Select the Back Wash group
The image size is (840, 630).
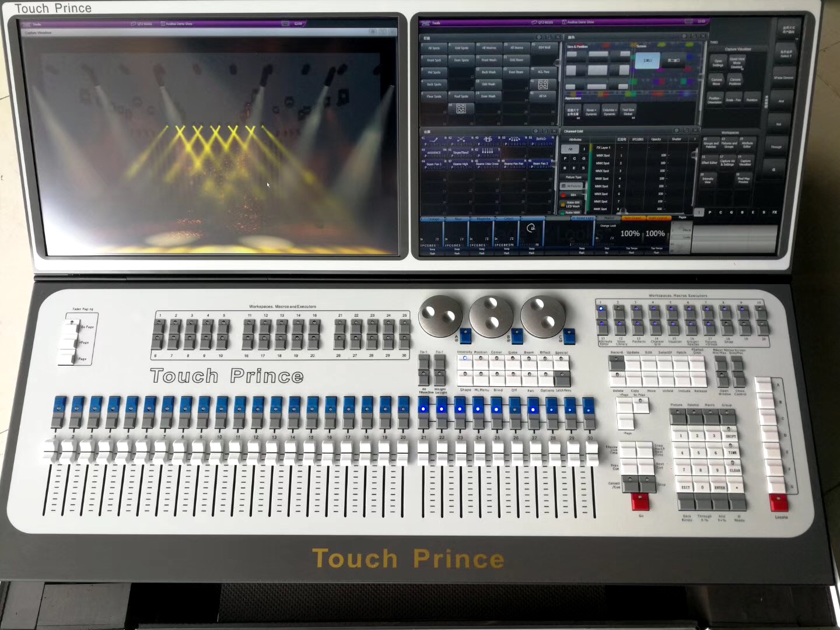point(489,72)
